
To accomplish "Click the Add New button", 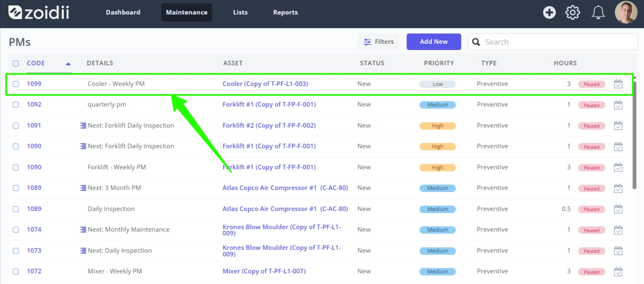I will click(x=434, y=42).
